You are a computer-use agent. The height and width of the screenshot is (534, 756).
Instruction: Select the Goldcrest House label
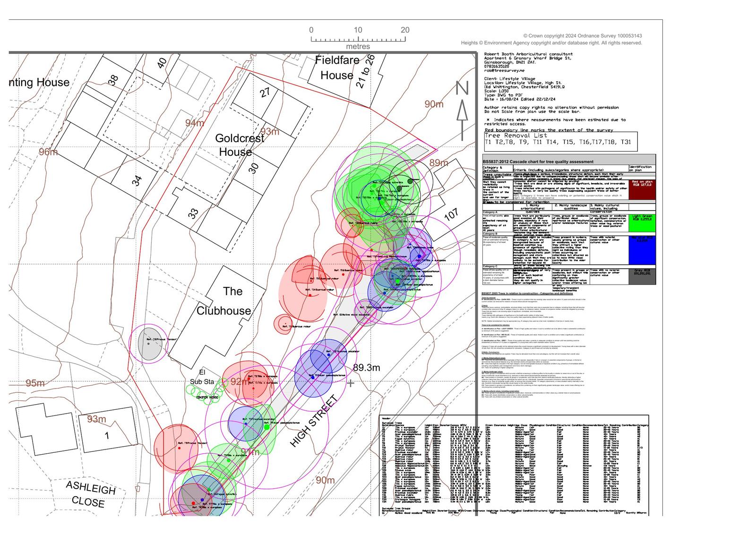point(239,145)
